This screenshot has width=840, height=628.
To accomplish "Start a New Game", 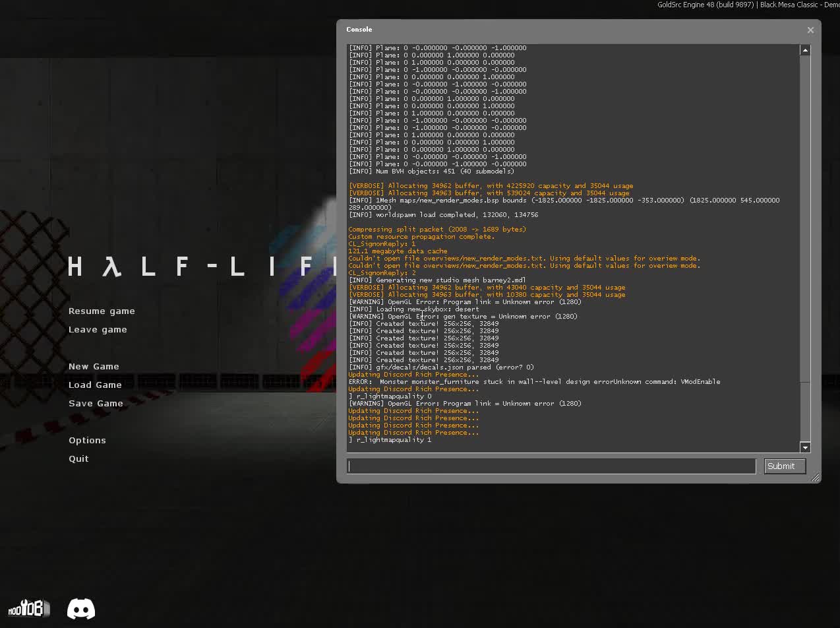I will (94, 367).
